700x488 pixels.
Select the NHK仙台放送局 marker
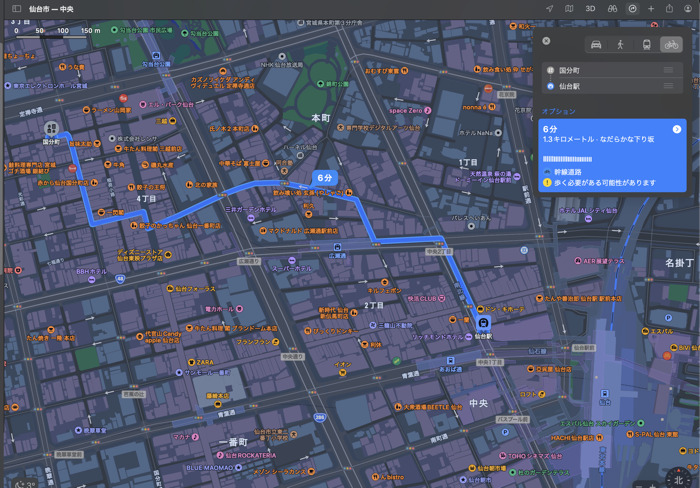(282, 56)
